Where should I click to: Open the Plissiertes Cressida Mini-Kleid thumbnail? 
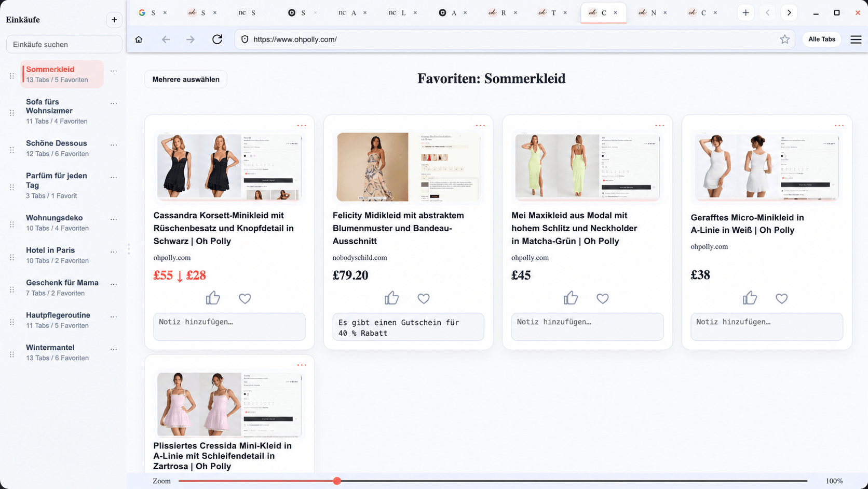[229, 405]
